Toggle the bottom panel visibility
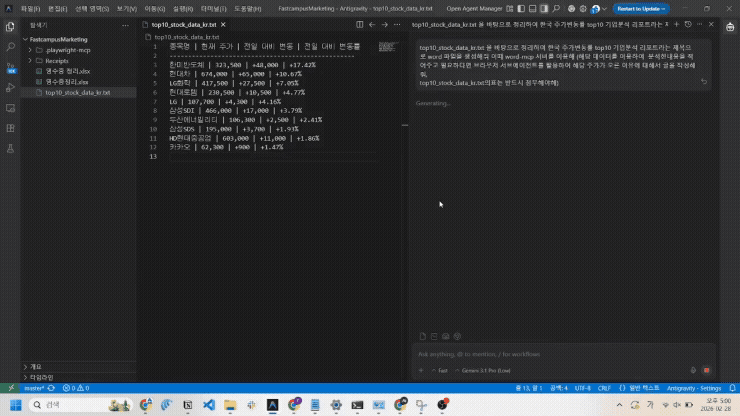The image size is (740, 416). [x=532, y=8]
